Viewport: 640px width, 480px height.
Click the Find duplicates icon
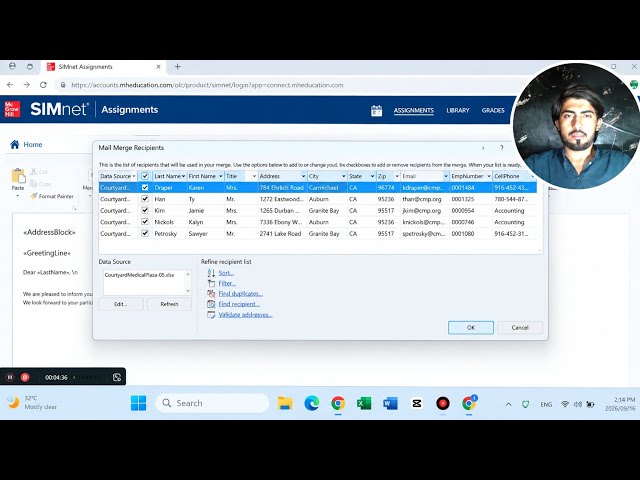211,293
